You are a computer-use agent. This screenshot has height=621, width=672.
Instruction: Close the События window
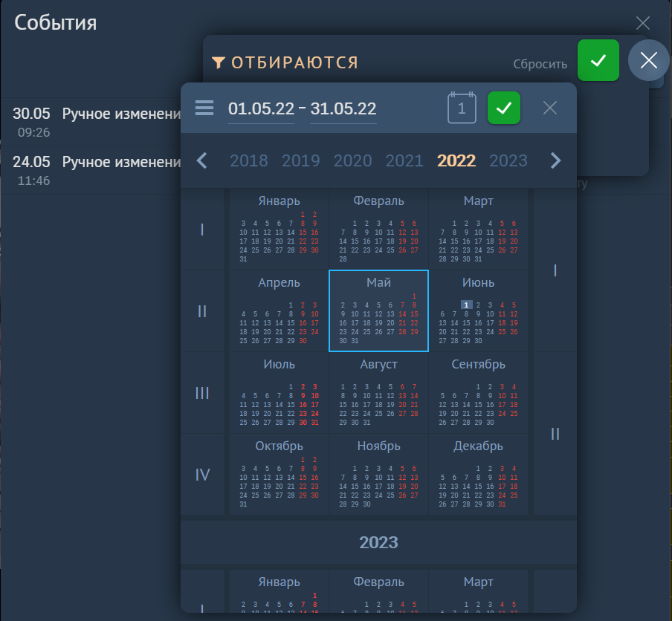(x=643, y=23)
